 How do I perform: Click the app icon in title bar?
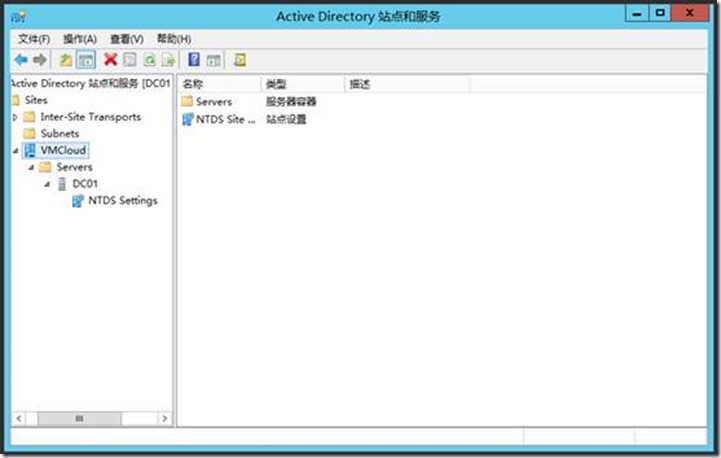[x=19, y=17]
